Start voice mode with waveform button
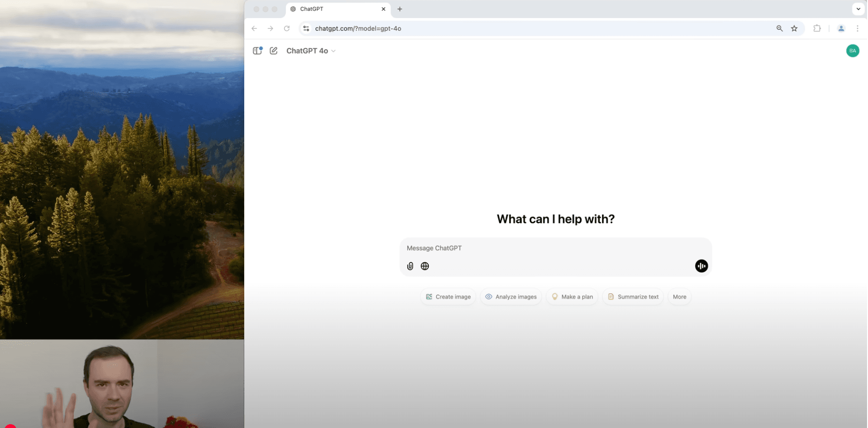The height and width of the screenshot is (428, 868). click(x=701, y=266)
